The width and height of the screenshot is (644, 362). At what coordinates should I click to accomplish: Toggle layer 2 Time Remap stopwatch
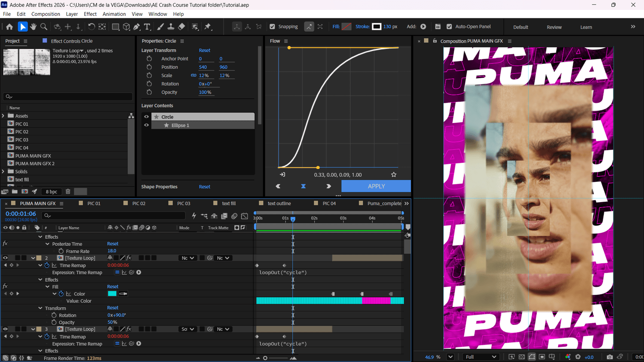47,265
